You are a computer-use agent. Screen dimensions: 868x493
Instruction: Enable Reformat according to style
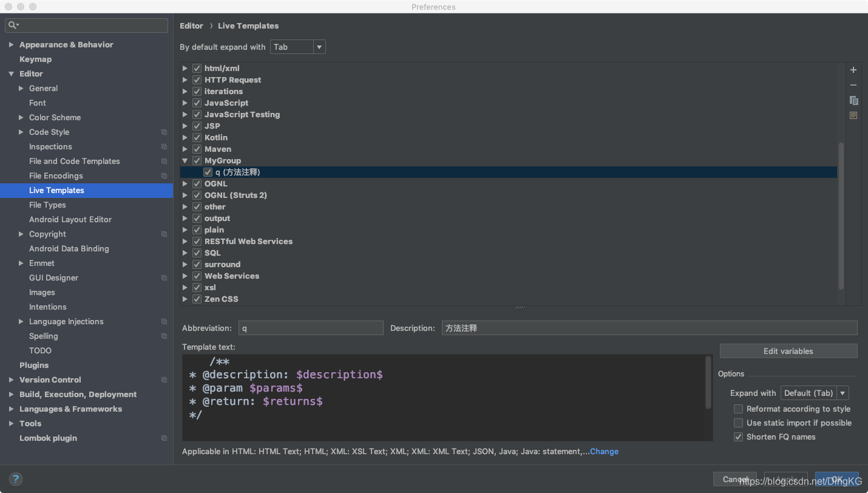tap(738, 409)
